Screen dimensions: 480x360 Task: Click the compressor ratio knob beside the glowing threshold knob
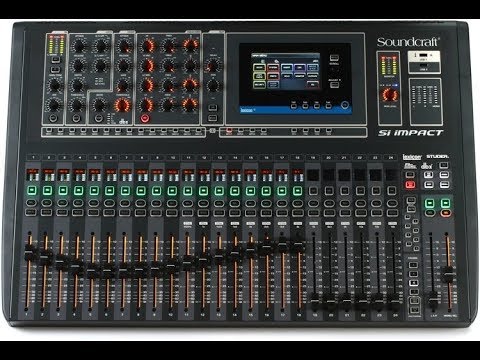coord(99,105)
